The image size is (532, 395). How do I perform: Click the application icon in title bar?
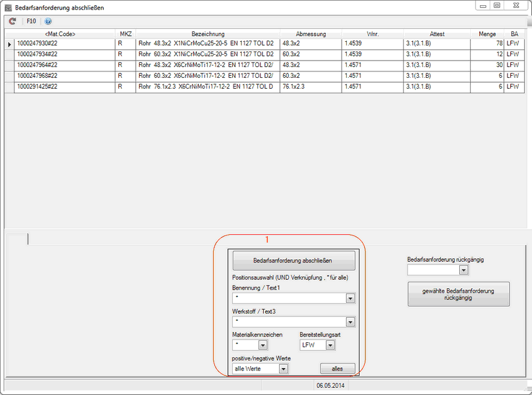click(x=8, y=7)
